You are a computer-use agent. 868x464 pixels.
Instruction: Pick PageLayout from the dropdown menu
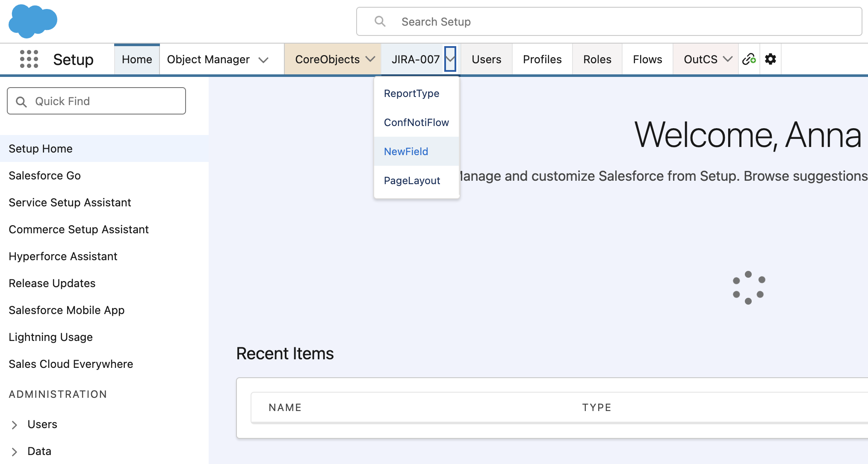coord(416,180)
